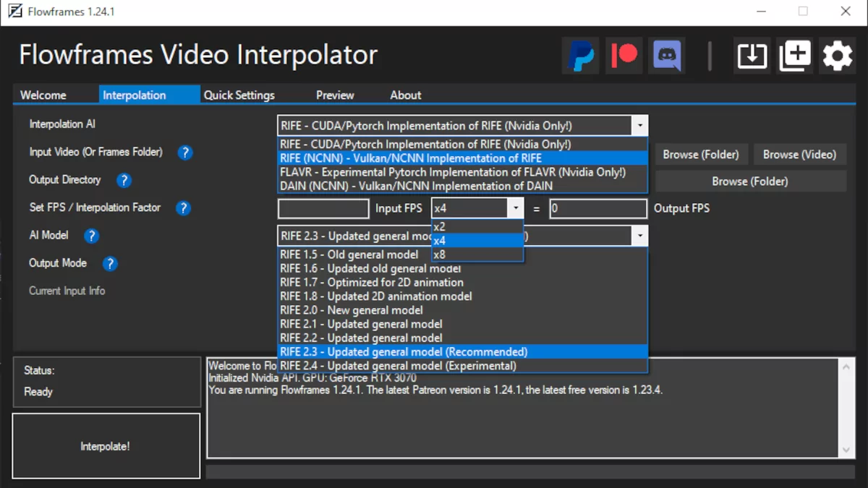Image resolution: width=868 pixels, height=488 pixels.
Task: Click log scrollbar down arrow
Action: (x=847, y=450)
